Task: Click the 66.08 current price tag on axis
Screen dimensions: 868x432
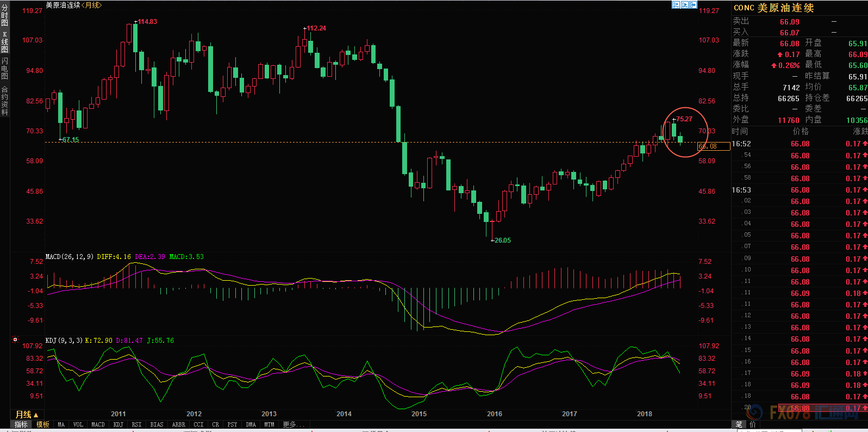Action: [714, 146]
